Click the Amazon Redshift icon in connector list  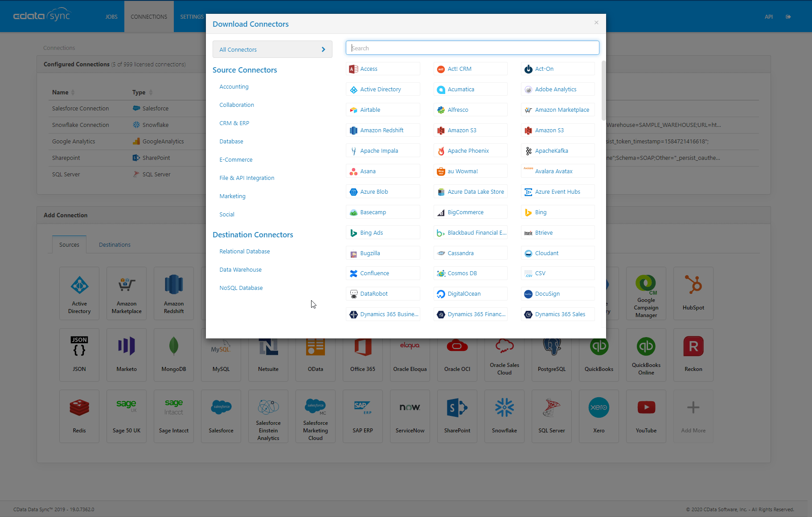click(353, 130)
